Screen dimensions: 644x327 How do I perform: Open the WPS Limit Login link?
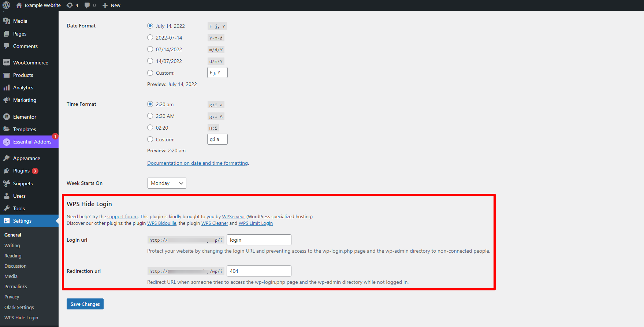tap(256, 223)
